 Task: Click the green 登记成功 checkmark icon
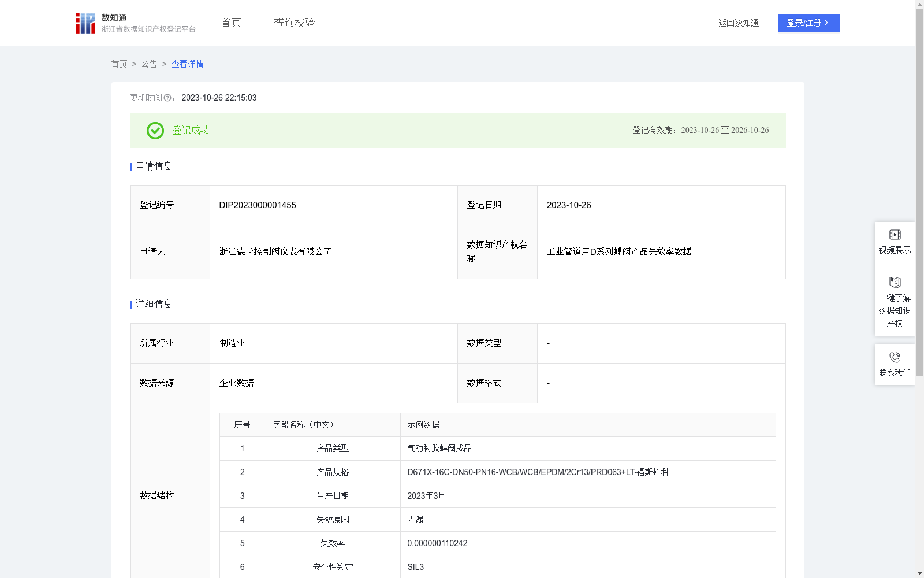(155, 131)
